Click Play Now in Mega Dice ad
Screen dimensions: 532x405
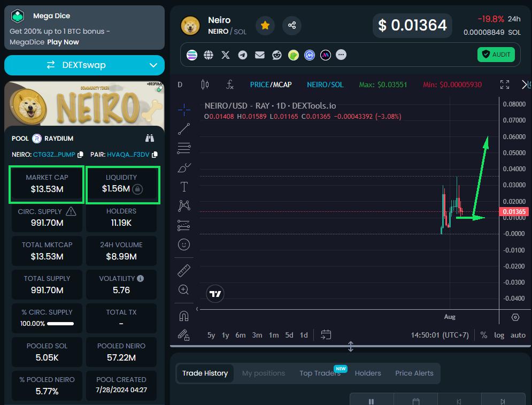point(63,42)
